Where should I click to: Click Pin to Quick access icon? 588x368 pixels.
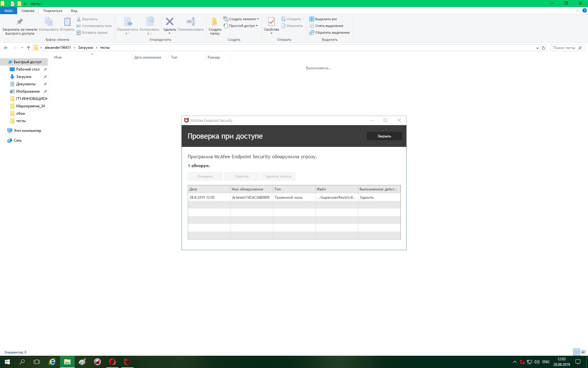pos(20,22)
